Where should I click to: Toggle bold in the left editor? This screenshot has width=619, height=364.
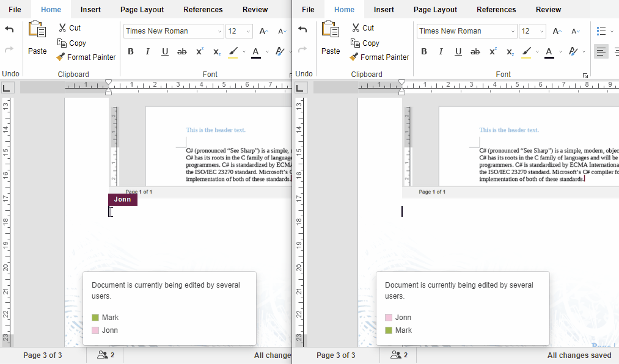coord(131,52)
